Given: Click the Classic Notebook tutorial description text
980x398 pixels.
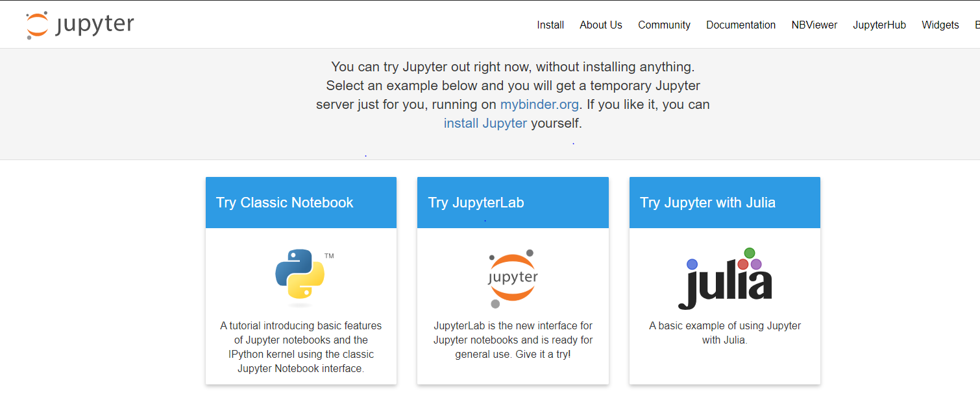Looking at the screenshot, I should [301, 347].
